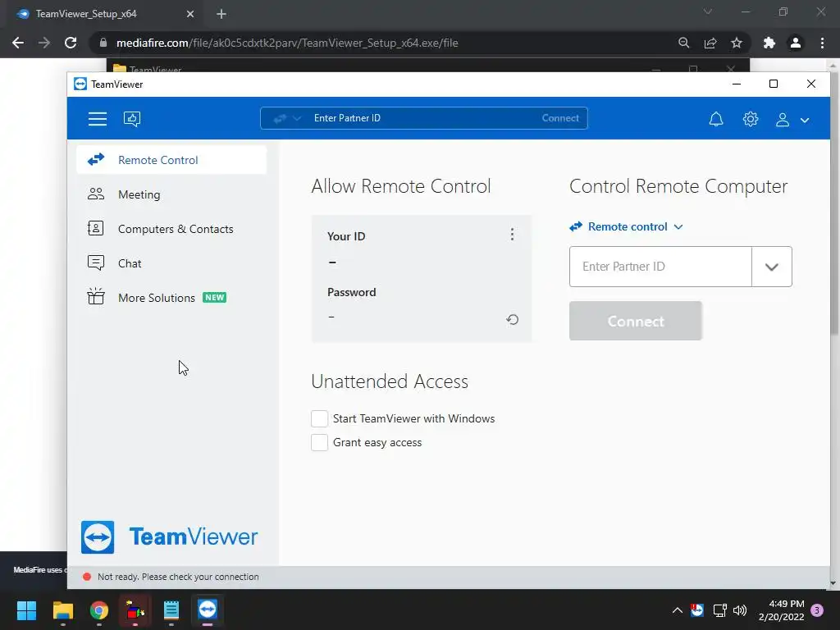Screen dimensions: 840x630
Task: Open TeamViewer settings gear
Action: tap(751, 119)
